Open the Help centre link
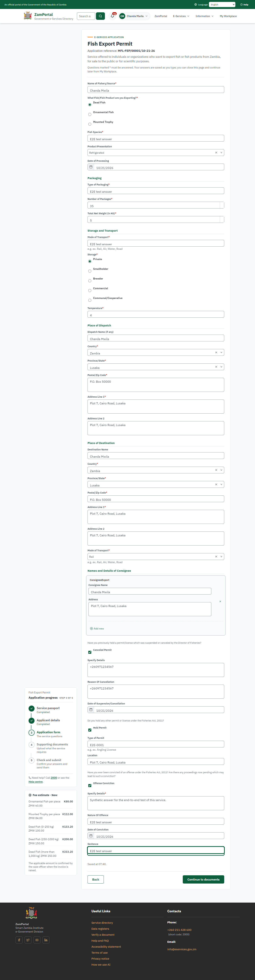Viewport: 255px width, 980px height. point(35,781)
